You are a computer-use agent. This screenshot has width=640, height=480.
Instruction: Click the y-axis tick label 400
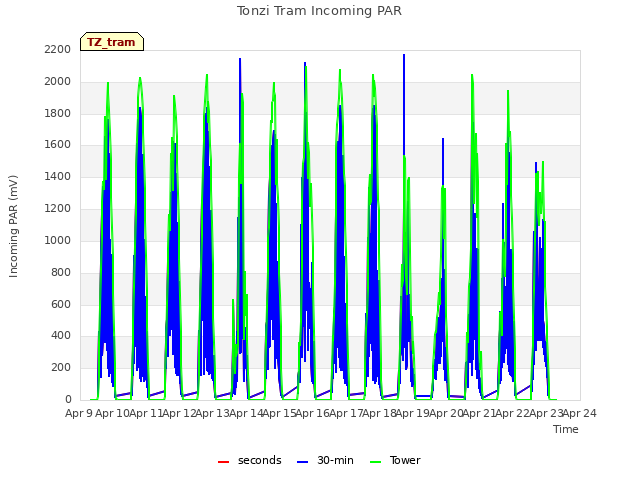pyautogui.click(x=61, y=336)
